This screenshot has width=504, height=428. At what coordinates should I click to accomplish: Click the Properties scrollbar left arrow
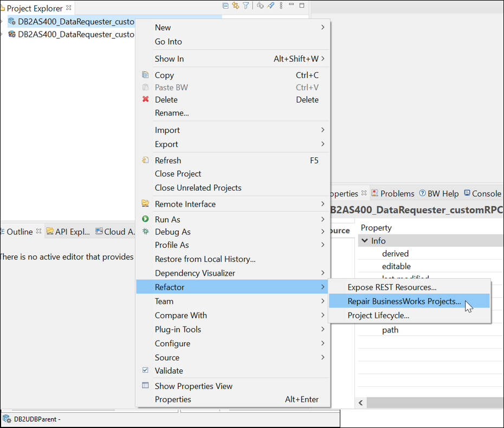coord(361,403)
